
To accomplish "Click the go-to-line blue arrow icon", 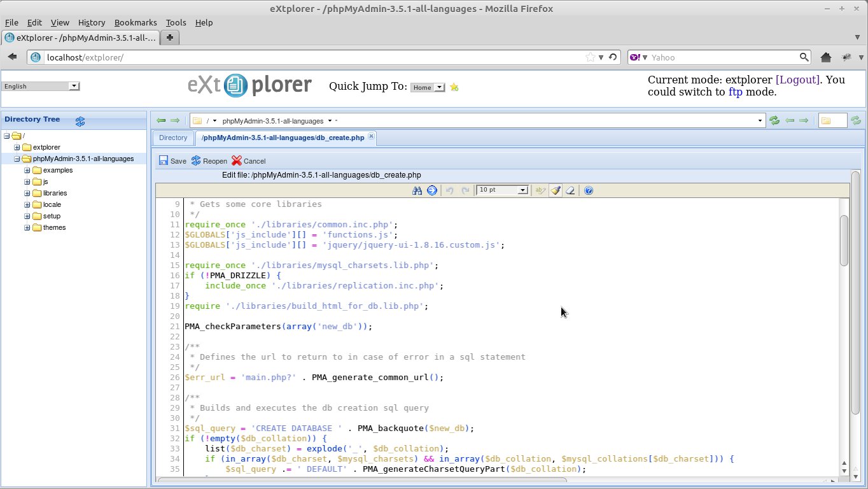I will click(432, 190).
